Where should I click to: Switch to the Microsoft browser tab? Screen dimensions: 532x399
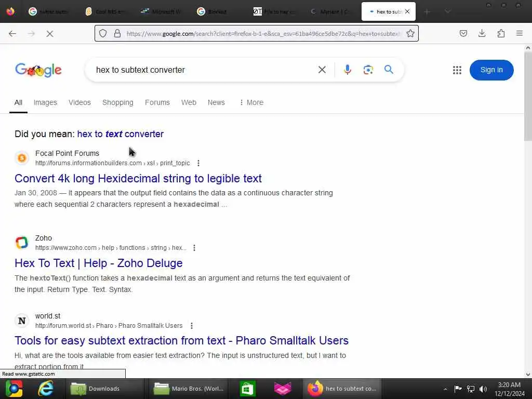[163, 11]
